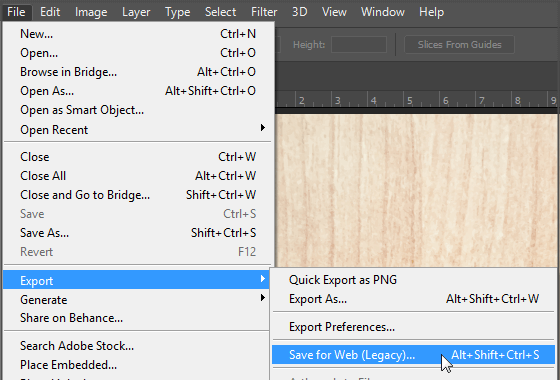Screen dimensions: 560x380
Task: Open the Help menu
Action: click(x=431, y=12)
